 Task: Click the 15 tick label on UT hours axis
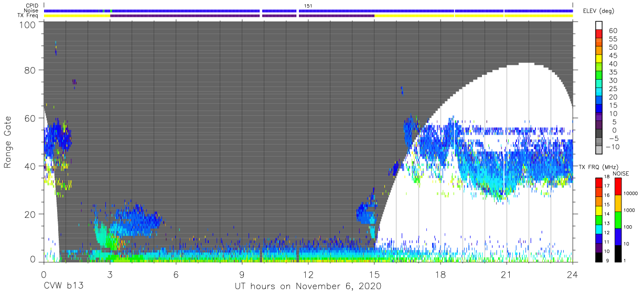pyautogui.click(x=374, y=274)
